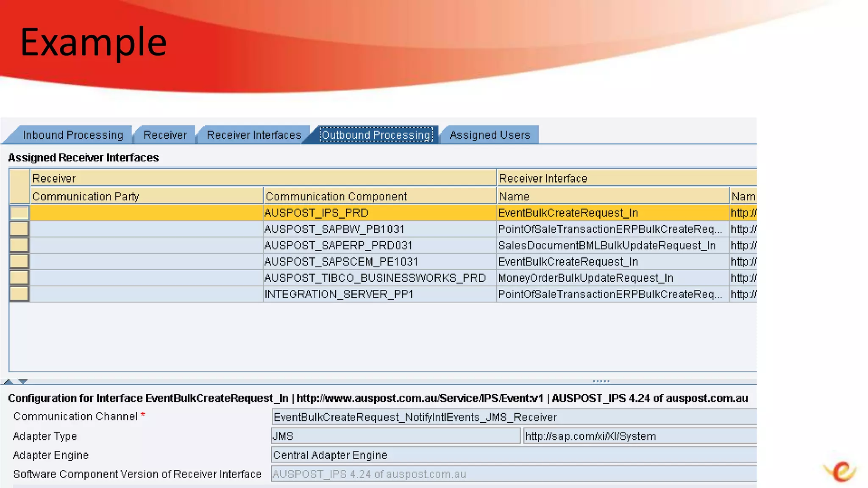Click the Software Component Version field
Viewport: 868px width, 488px height.
pos(514,474)
